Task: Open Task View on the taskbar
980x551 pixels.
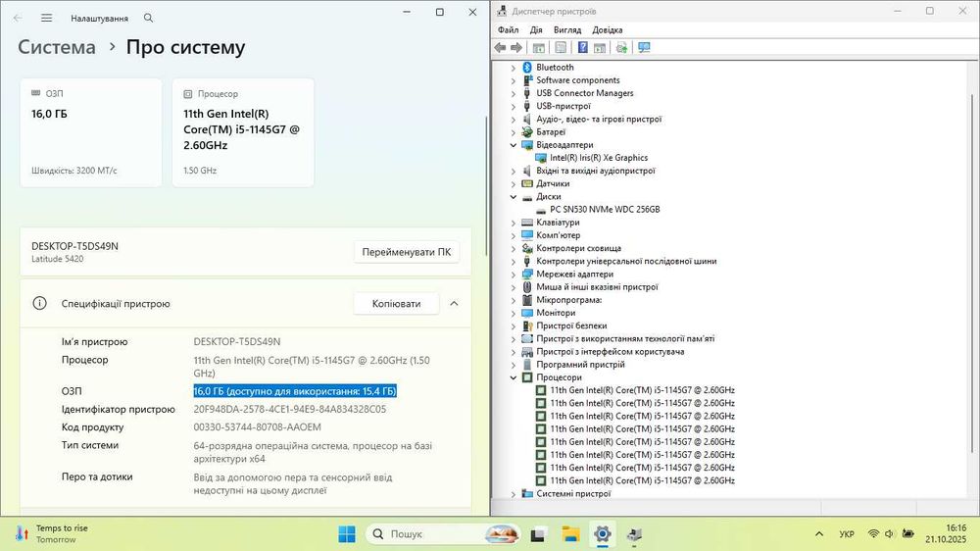Action: (x=537, y=534)
